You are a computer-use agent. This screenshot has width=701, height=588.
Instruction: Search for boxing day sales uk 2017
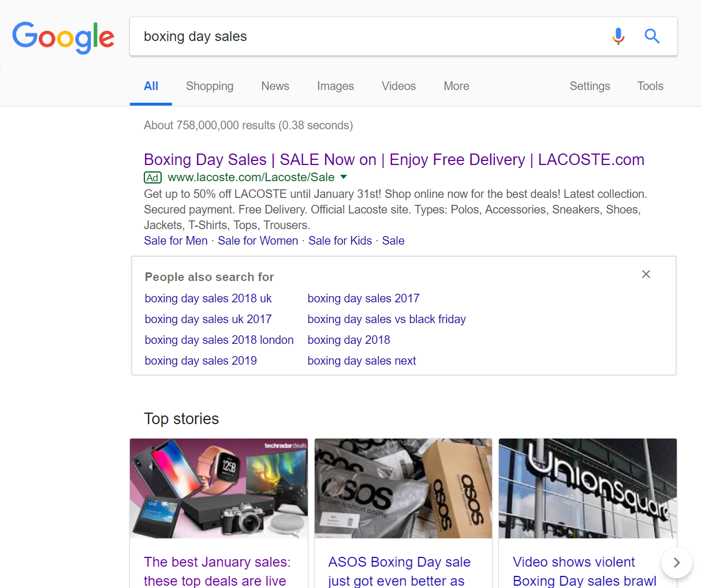tap(208, 319)
